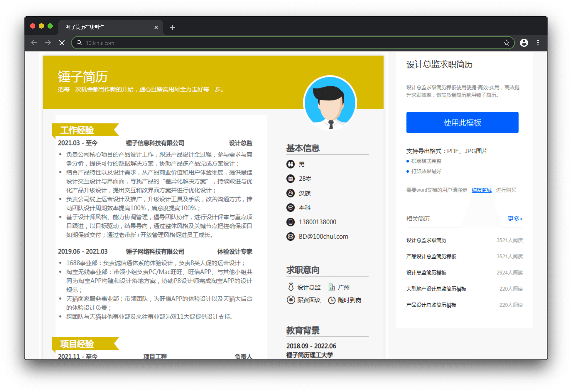Click the yen icon beside 薪资面议
The width and height of the screenshot is (572, 392).
coord(291,300)
